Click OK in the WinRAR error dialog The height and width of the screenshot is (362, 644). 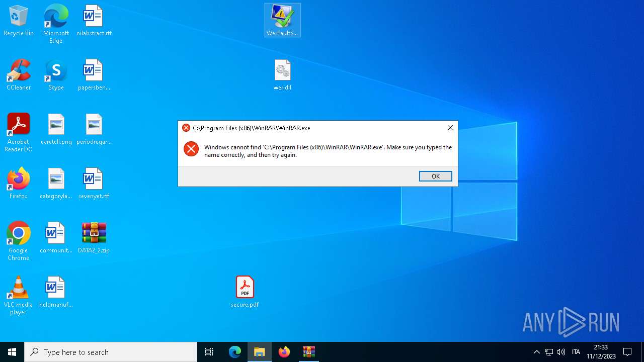(x=436, y=176)
